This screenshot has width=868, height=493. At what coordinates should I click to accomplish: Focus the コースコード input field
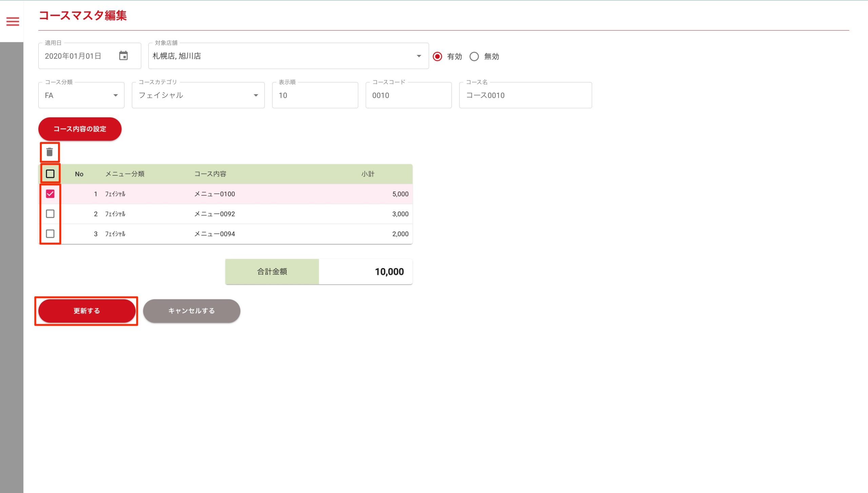click(x=408, y=95)
